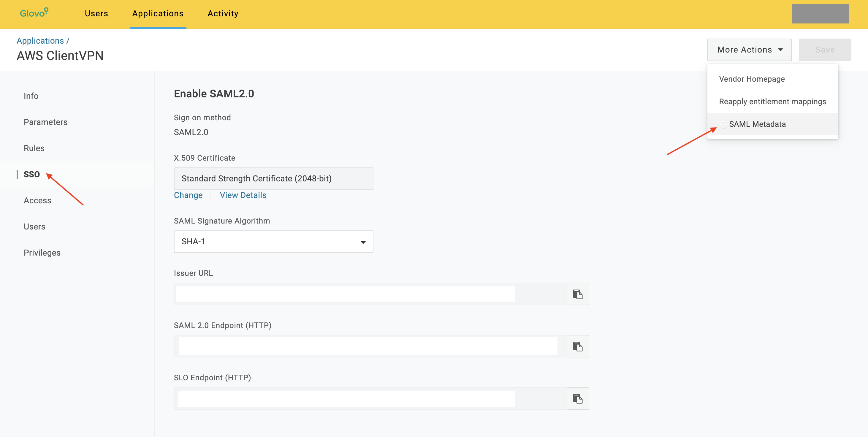Click the X.509 Certificate field
The width and height of the screenshot is (868, 437).
[x=273, y=179]
